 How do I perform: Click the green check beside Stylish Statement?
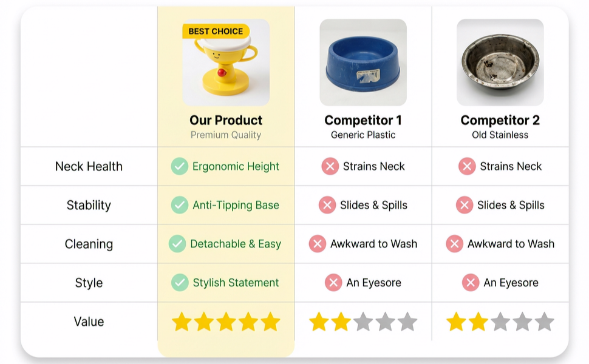[x=179, y=283]
